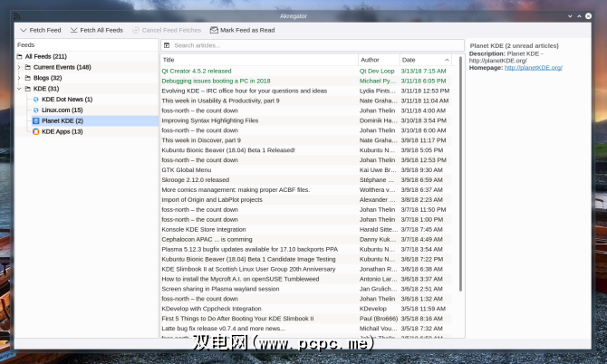This screenshot has width=607, height=364.
Task: Open Cephalocon APAC is comming article
Action: pos(207,239)
